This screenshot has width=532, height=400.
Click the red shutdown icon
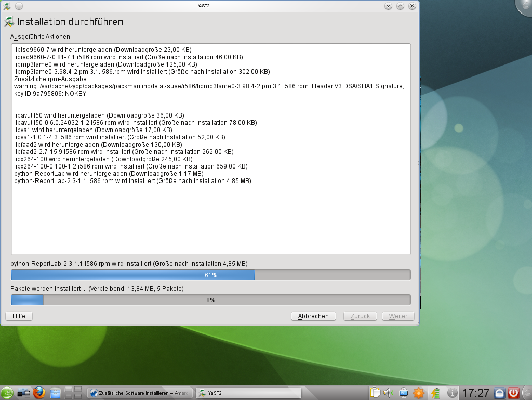[x=513, y=393]
